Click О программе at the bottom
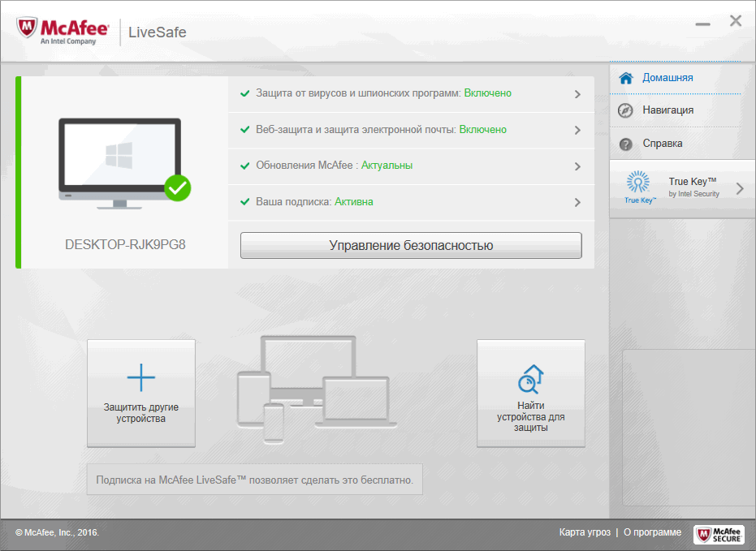 click(654, 532)
